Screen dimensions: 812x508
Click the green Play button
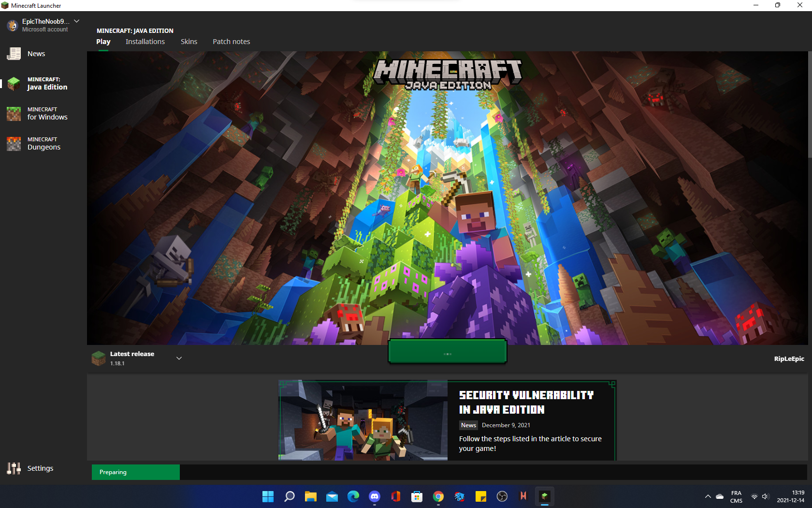point(447,352)
